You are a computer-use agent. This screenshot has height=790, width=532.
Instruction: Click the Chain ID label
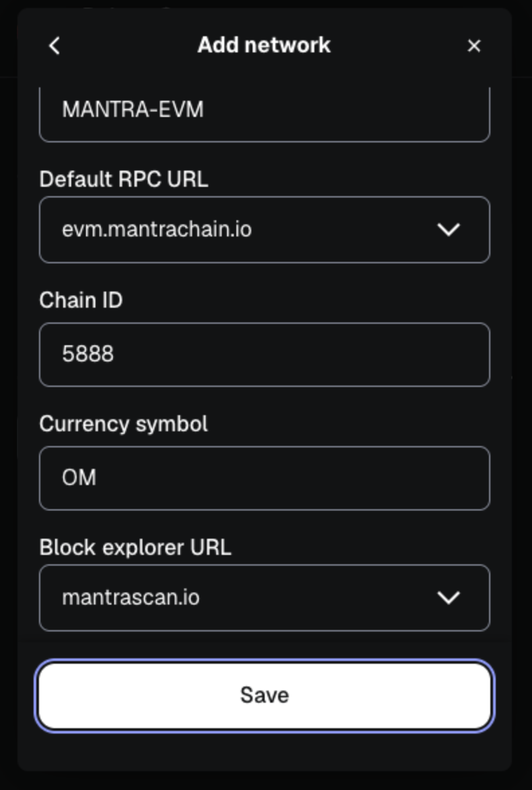81,300
